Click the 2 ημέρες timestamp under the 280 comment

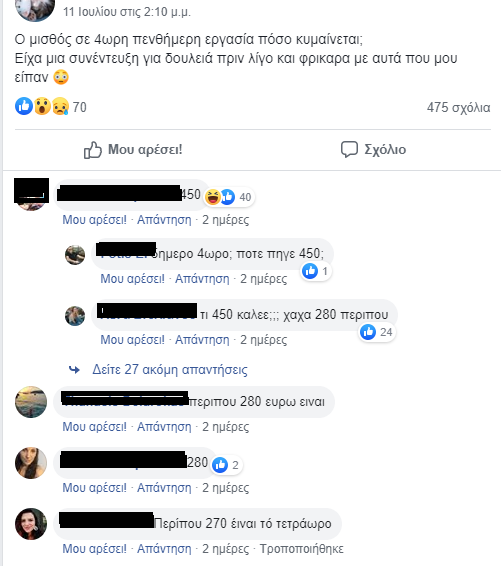tap(226, 488)
